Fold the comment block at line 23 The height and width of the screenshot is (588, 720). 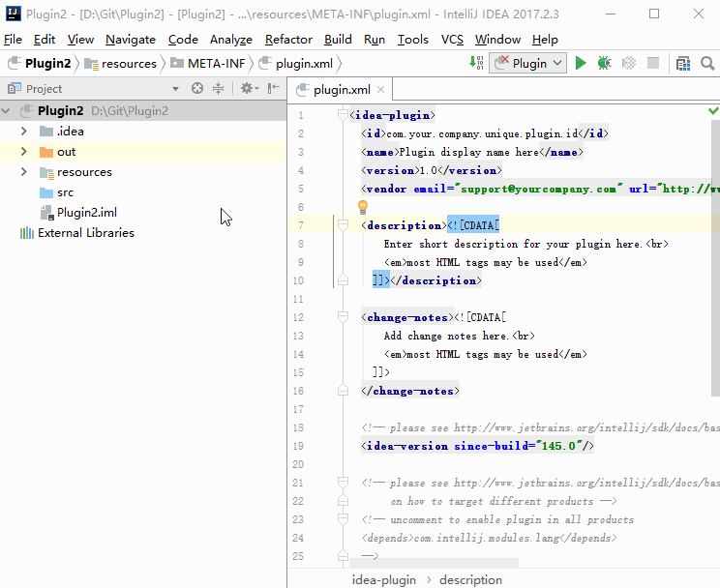pos(343,518)
